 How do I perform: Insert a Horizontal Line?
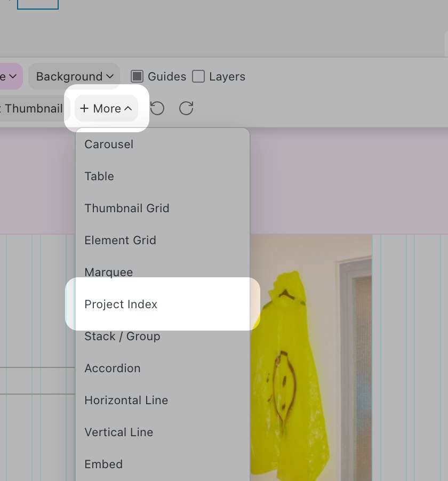click(x=163, y=400)
